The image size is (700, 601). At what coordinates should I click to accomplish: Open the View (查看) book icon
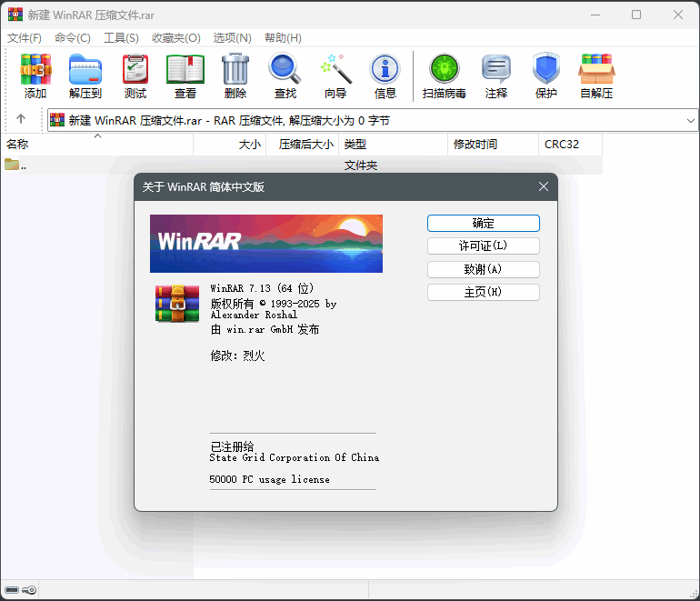tap(185, 69)
